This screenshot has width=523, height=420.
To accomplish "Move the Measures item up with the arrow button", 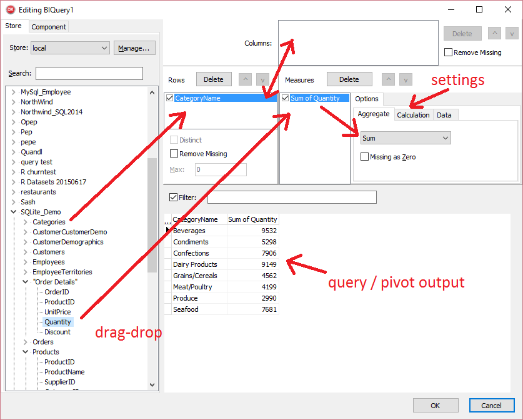I will (388, 79).
